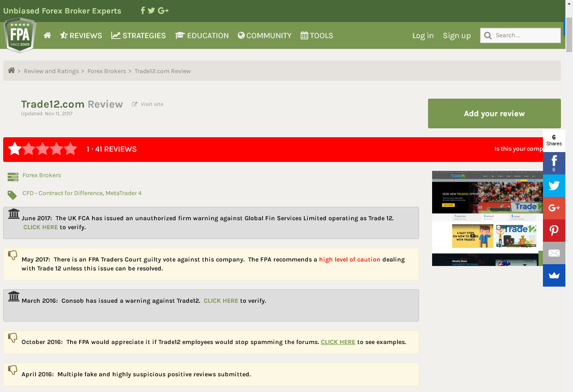Open Google Plus icon in top header
The height and width of the screenshot is (392, 573).
(x=163, y=10)
